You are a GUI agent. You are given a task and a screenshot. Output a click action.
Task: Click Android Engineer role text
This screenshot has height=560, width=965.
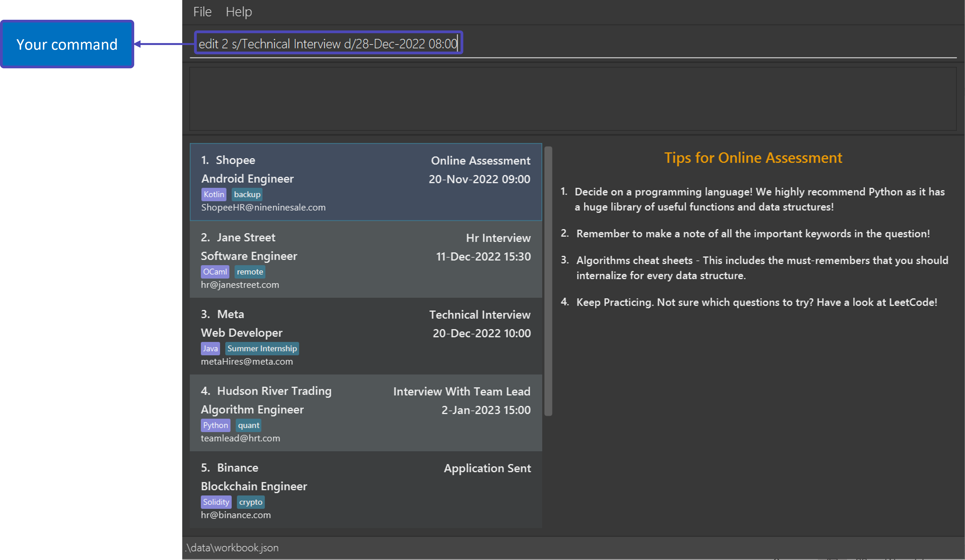point(247,179)
